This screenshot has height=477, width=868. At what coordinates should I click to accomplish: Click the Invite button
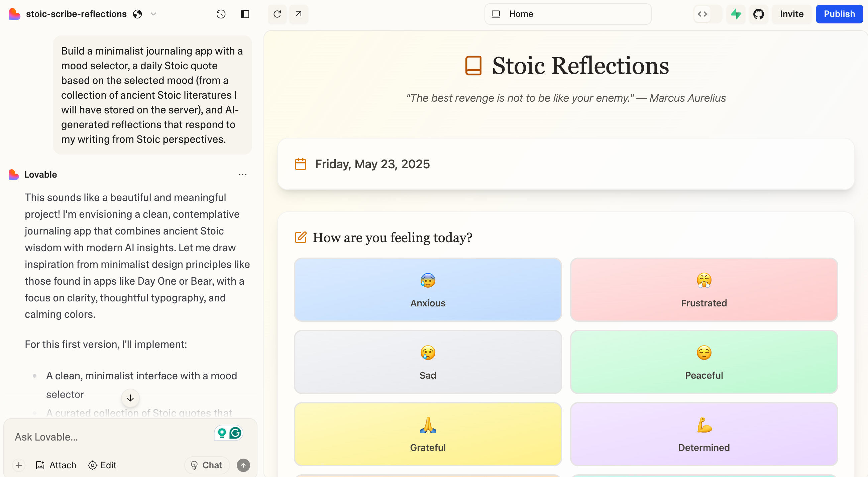click(x=791, y=14)
